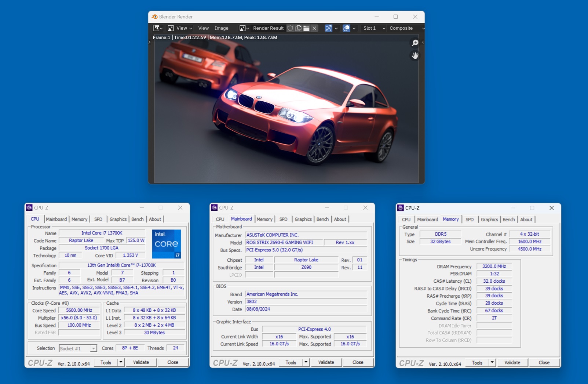
Task: Open the View mode dropdown in Blender
Action: click(180, 28)
